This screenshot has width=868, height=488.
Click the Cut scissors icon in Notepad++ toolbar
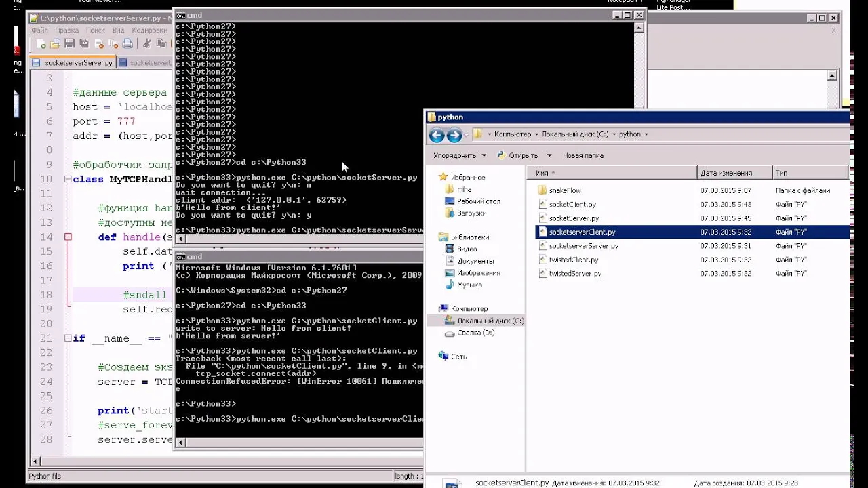pos(146,44)
